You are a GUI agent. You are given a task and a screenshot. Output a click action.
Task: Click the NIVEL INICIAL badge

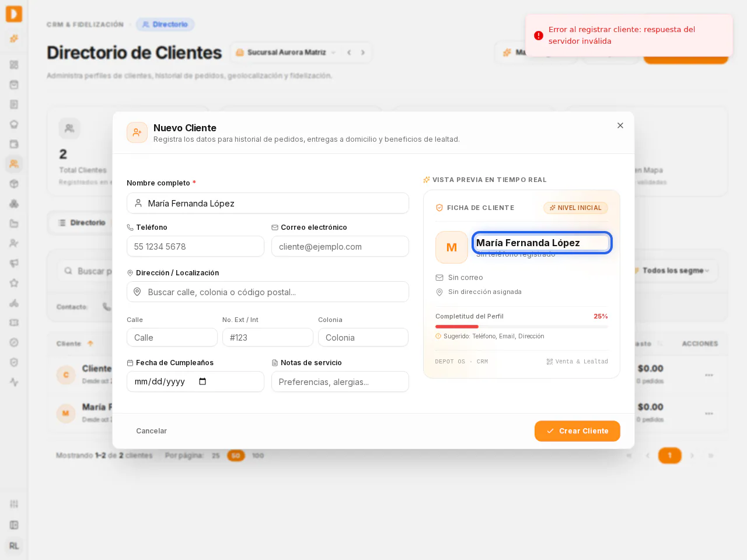click(x=575, y=208)
